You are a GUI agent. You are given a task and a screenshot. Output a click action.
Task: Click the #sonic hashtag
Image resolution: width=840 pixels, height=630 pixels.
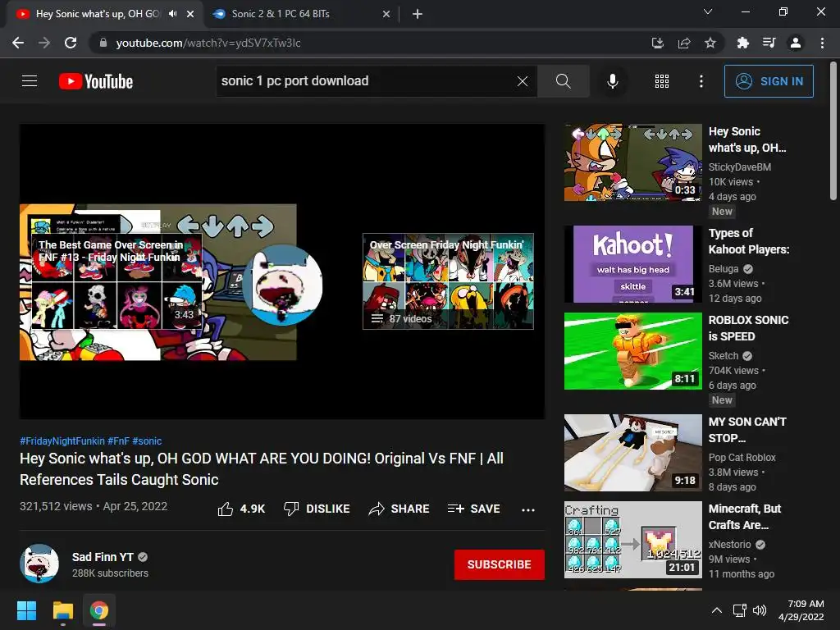coord(147,441)
